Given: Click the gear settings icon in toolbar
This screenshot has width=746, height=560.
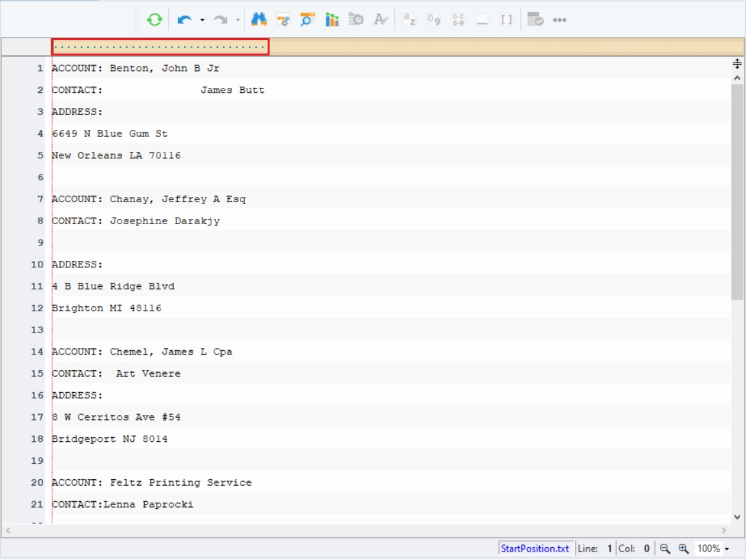Looking at the screenshot, I should coord(356,20).
